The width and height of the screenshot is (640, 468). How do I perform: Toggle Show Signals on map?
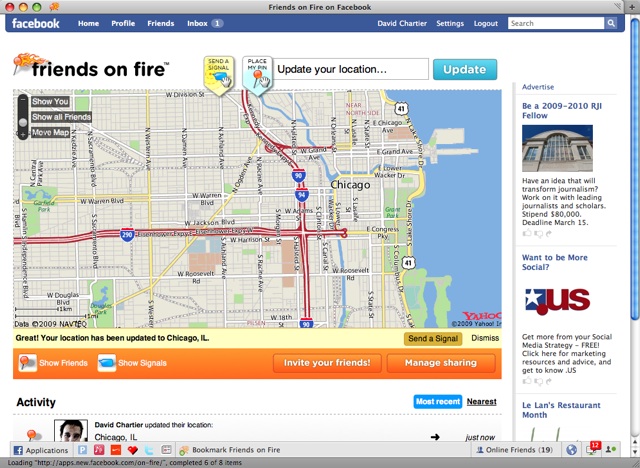click(x=132, y=363)
